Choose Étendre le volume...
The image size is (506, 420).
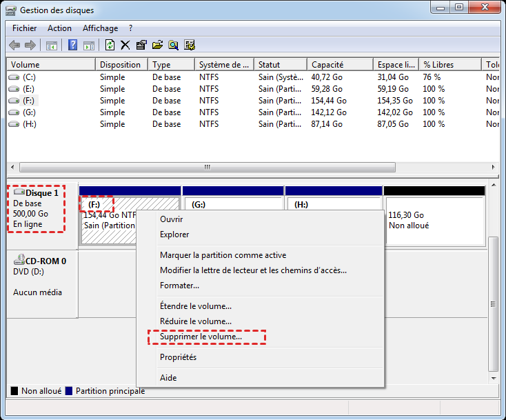pos(261,306)
